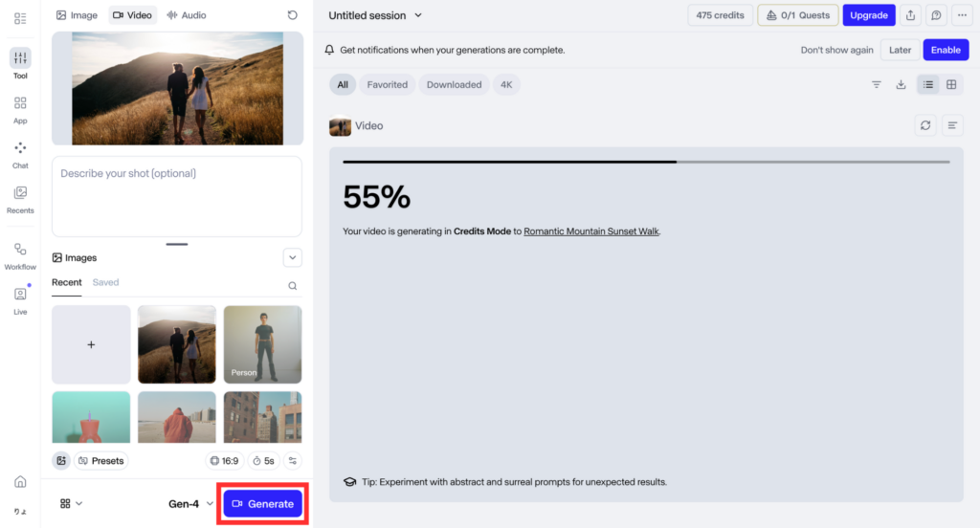Show All generations filter

coord(343,84)
